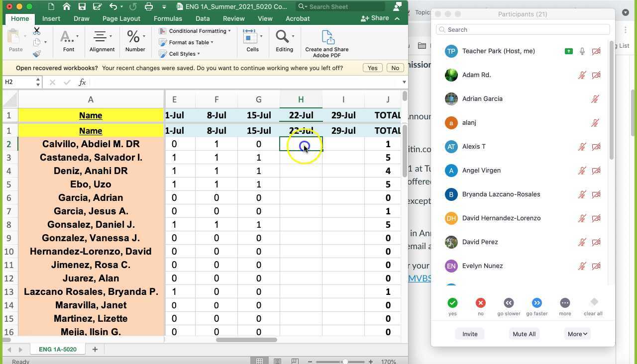This screenshot has height=364, width=637.
Task: Select the Format Painter brush icon
Action: pos(37,54)
